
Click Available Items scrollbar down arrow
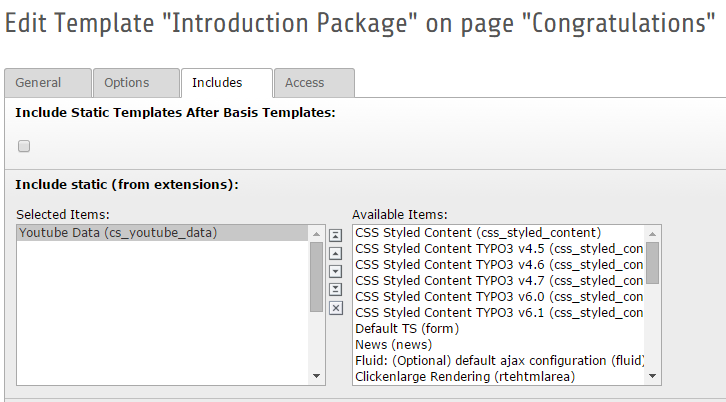653,376
